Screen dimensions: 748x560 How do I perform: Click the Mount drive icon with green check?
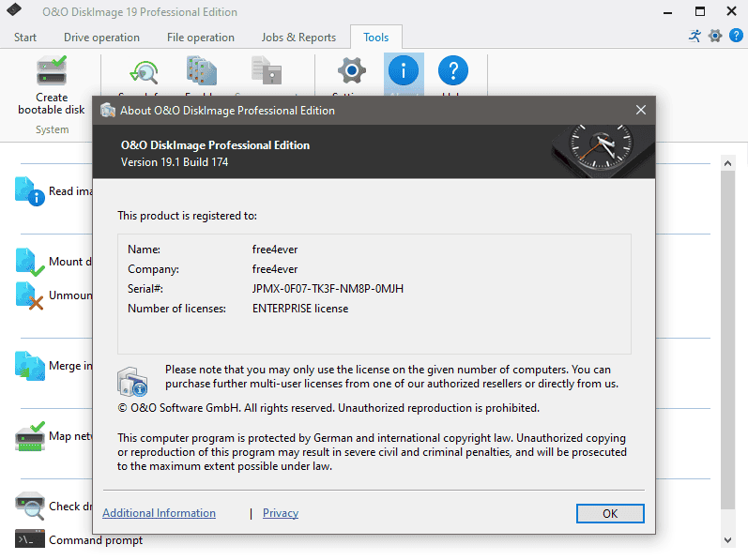coord(30,262)
